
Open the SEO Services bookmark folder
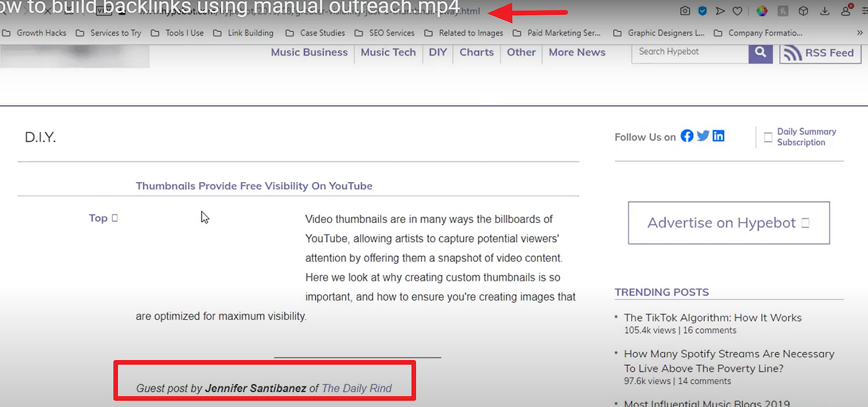(x=384, y=33)
